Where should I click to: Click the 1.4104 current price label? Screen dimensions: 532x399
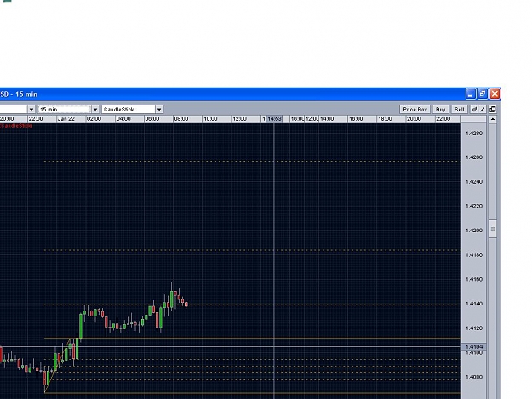click(x=474, y=347)
